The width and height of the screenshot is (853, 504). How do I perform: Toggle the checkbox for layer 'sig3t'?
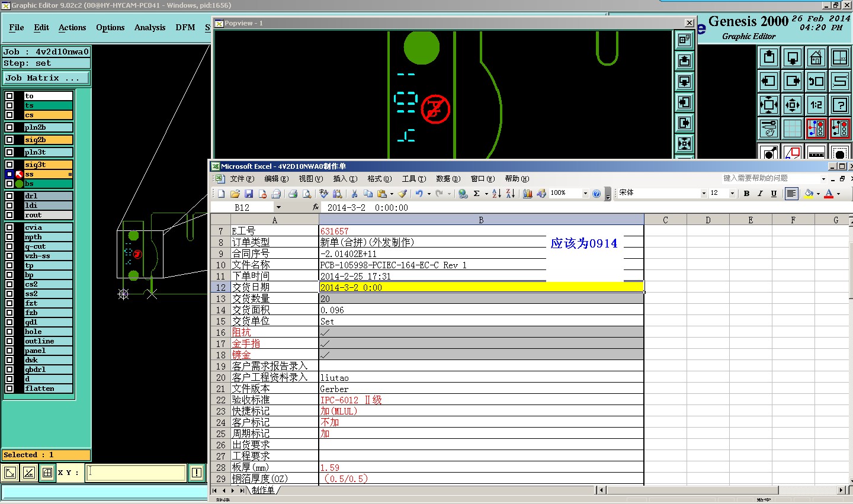(9, 165)
